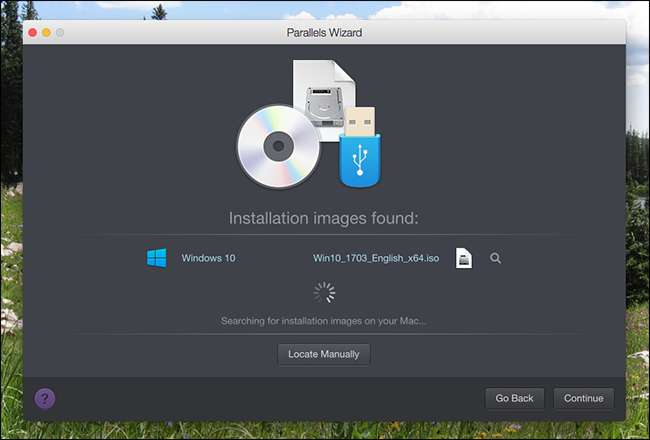Click the Locate Manually button
This screenshot has height=440, width=650.
pos(324,354)
